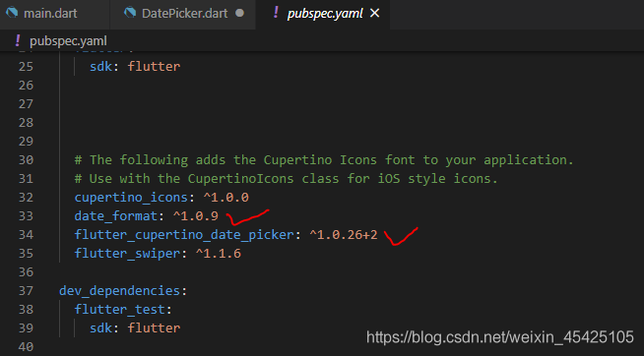Click the pubspec.yaml breadcrumb
This screenshot has height=356, width=644.
click(68, 41)
